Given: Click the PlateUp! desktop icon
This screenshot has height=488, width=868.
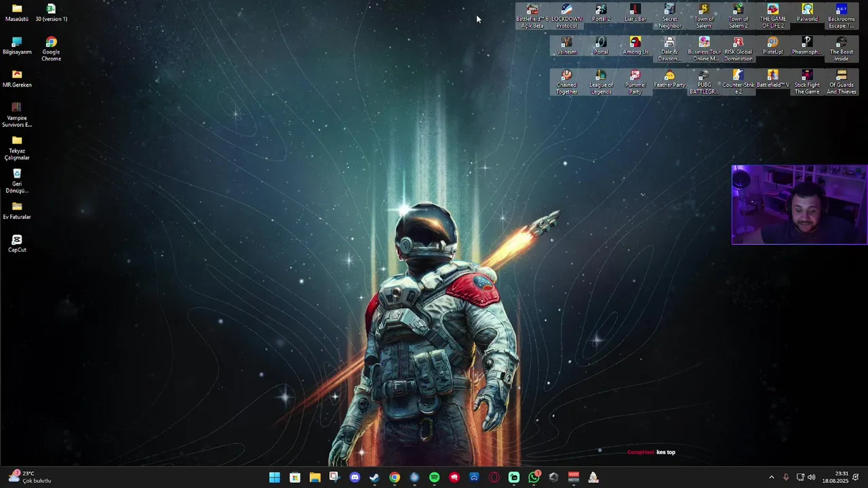Looking at the screenshot, I should pyautogui.click(x=772, y=46).
